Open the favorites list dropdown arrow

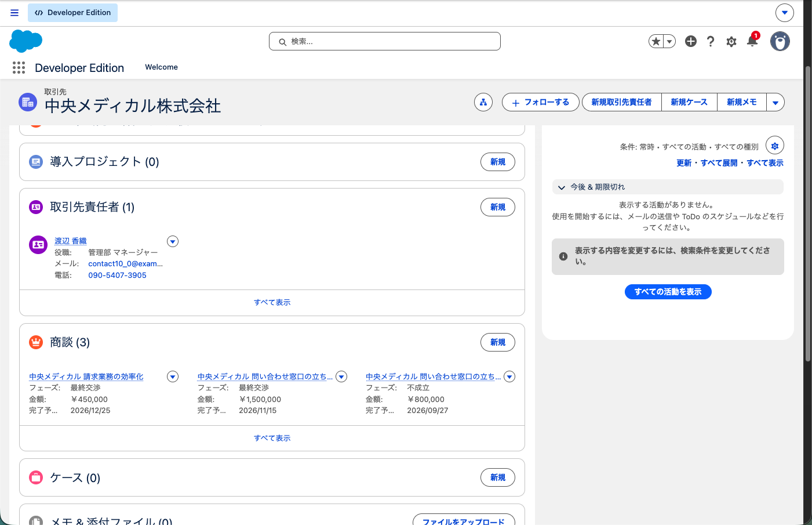[x=670, y=41]
